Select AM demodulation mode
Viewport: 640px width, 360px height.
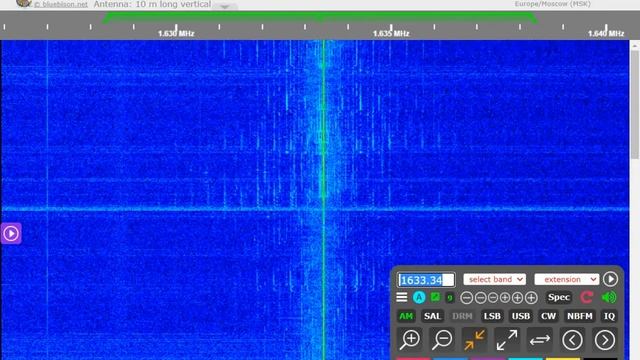[406, 316]
